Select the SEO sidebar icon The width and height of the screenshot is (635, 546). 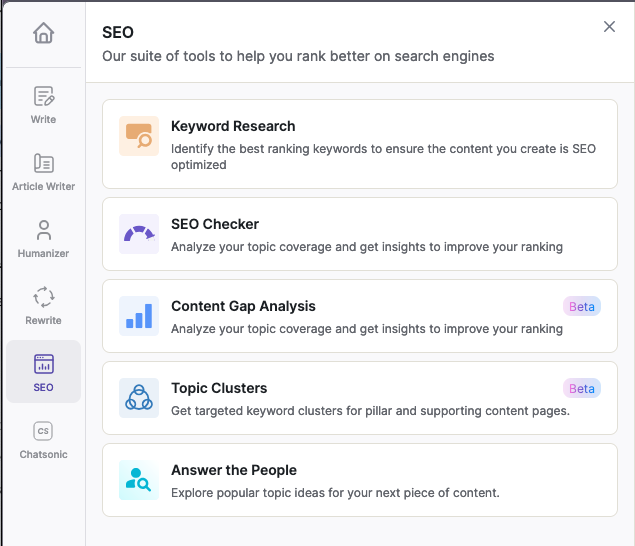point(43,364)
